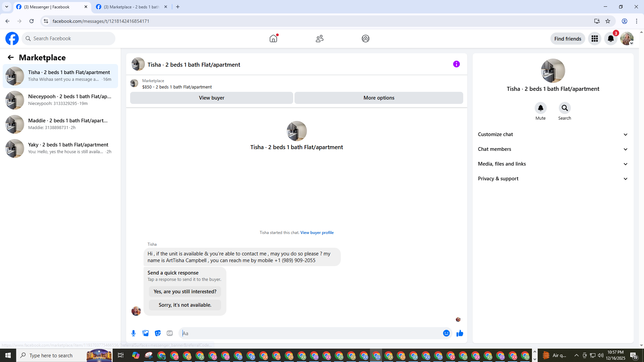This screenshot has width=644, height=362.
Task: Open the Facebook menu grid icon
Action: [x=595, y=39]
